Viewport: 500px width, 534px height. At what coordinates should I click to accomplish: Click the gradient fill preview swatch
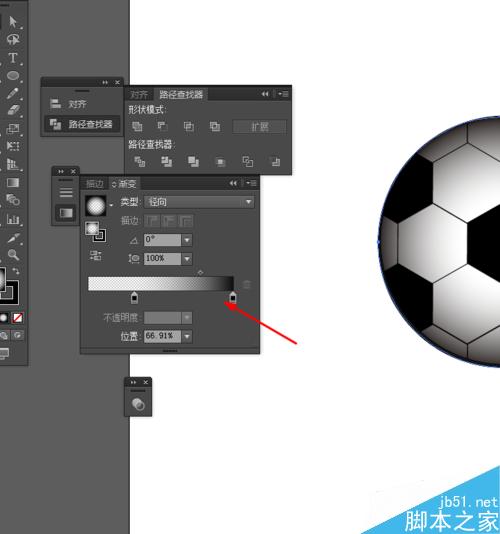[x=96, y=206]
